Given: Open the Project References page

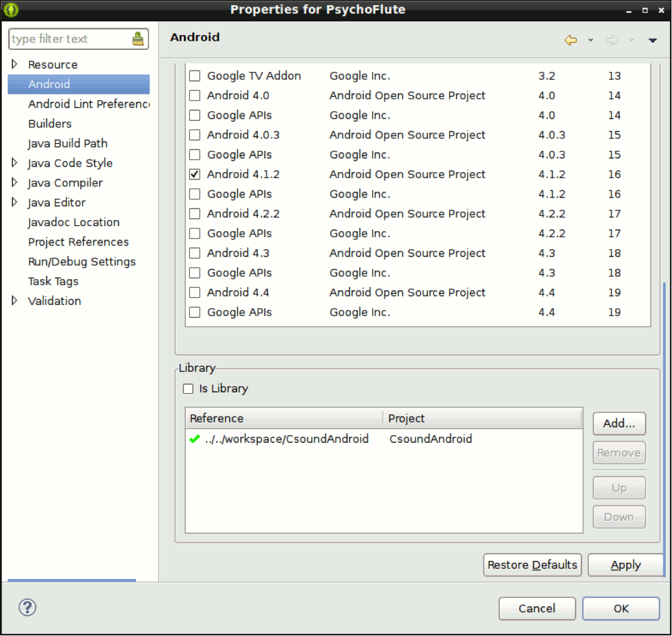Looking at the screenshot, I should coord(78,242).
